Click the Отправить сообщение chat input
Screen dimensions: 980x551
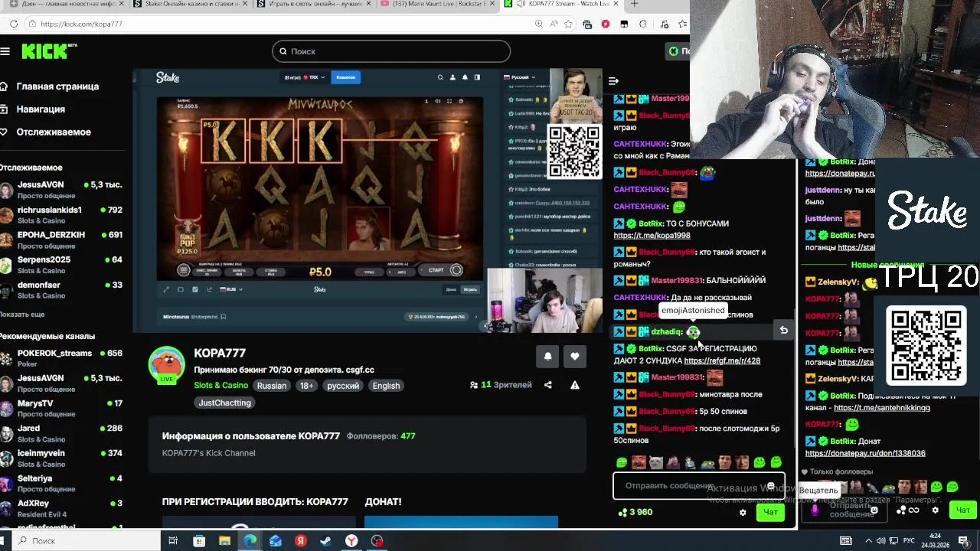click(698, 486)
